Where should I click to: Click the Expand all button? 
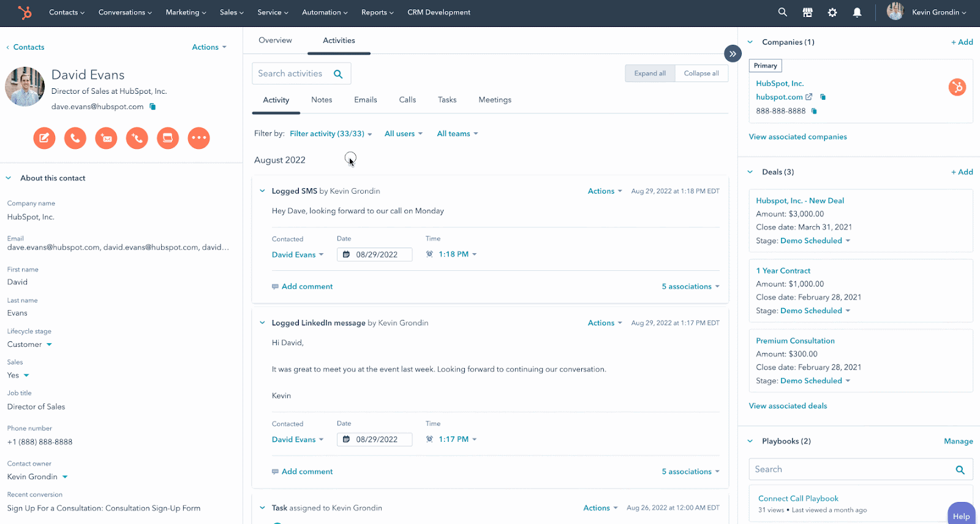[x=650, y=74]
